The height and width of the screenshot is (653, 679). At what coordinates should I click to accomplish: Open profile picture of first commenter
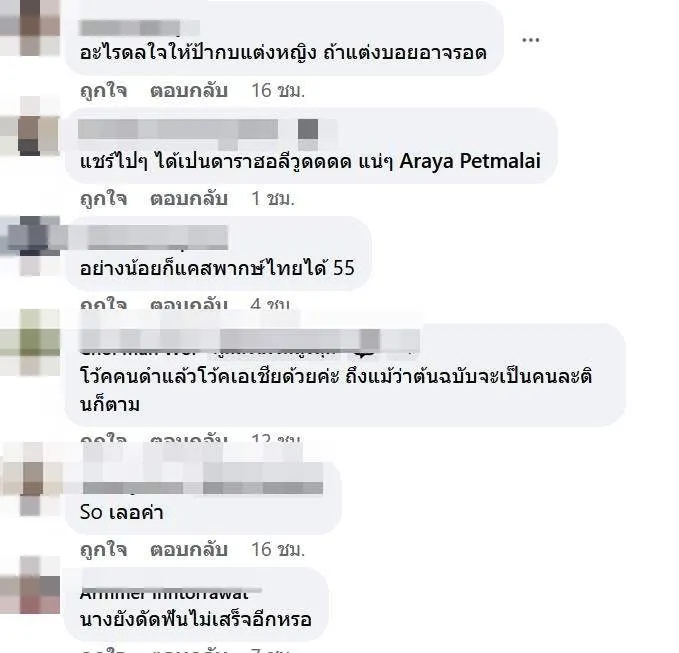(x=29, y=27)
